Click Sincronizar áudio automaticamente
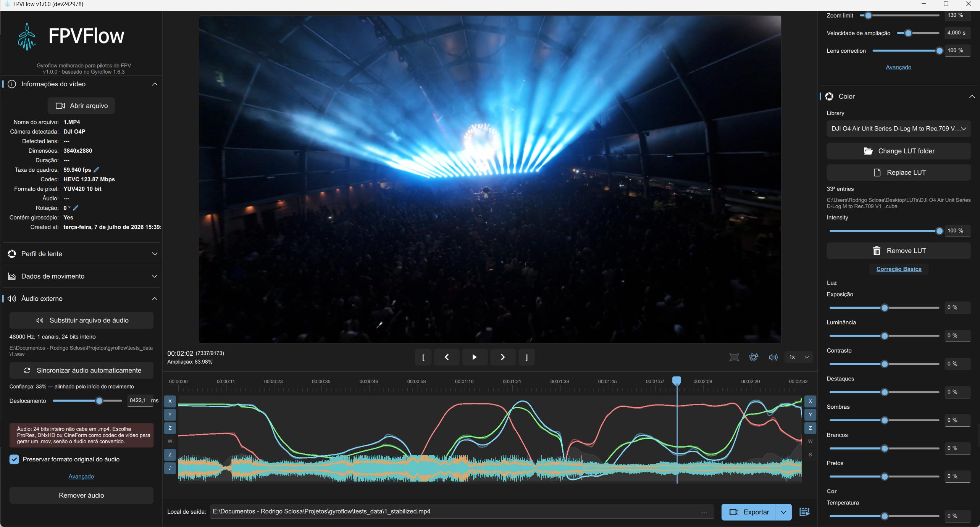Image resolution: width=980 pixels, height=527 pixels. point(81,371)
